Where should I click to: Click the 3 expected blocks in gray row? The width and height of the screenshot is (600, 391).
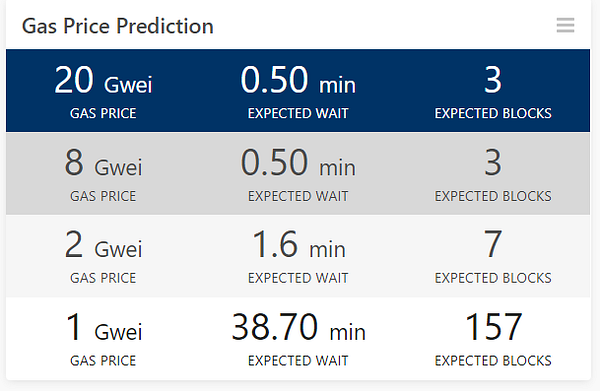[493, 163]
